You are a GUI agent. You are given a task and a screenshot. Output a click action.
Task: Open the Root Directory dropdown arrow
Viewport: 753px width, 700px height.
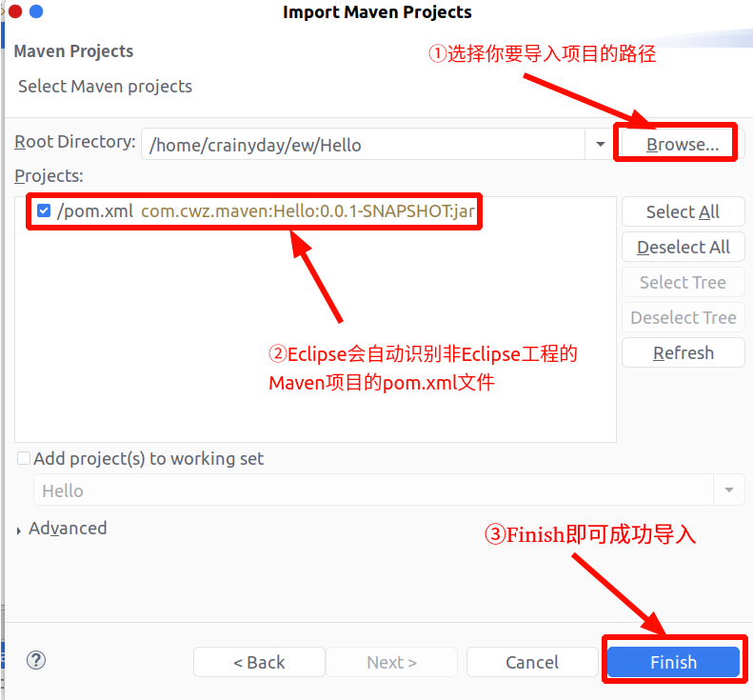pos(600,144)
